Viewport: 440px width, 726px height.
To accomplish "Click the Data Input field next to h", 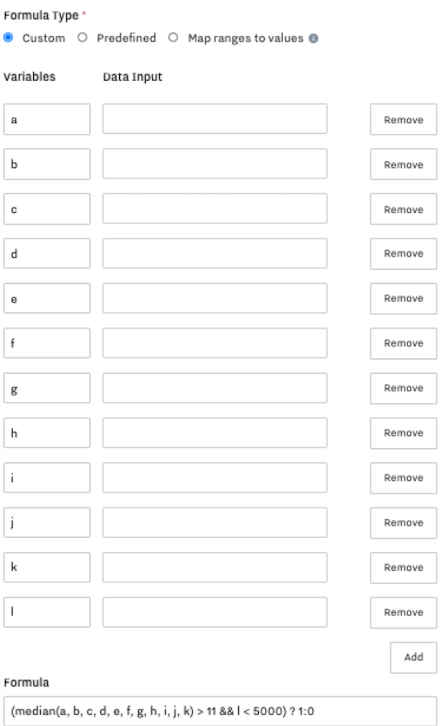I will 215,433.
